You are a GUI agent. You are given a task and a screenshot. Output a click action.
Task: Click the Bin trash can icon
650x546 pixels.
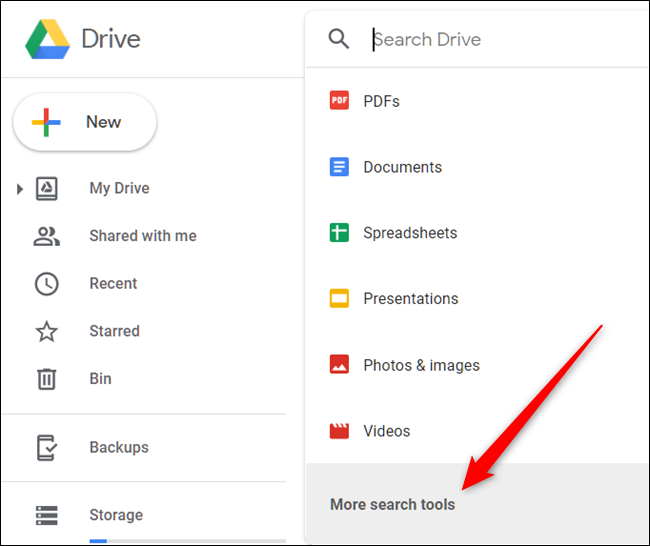46,379
